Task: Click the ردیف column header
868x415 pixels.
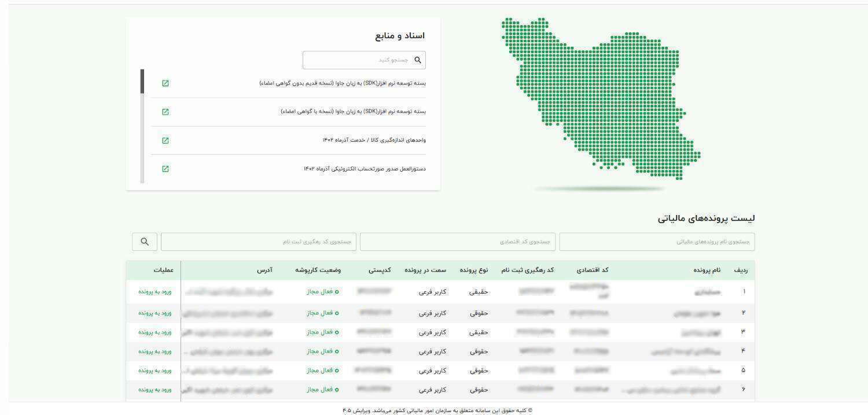Action: (741, 270)
